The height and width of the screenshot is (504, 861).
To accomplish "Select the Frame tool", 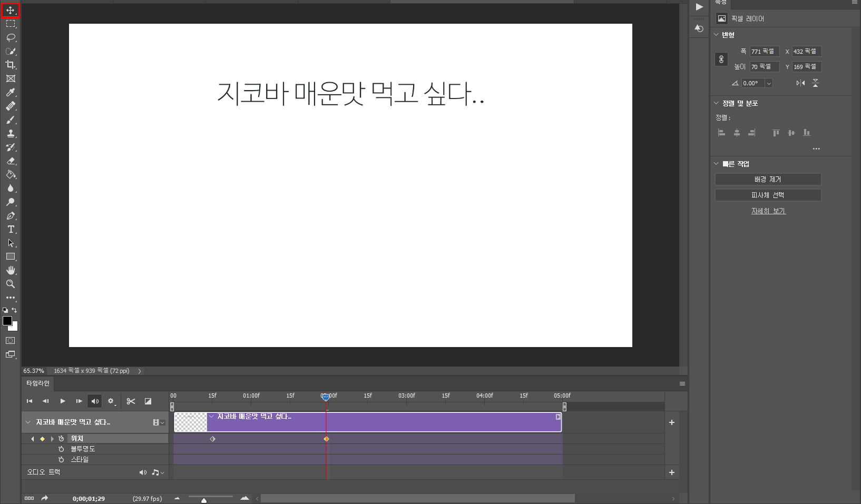I will click(11, 78).
